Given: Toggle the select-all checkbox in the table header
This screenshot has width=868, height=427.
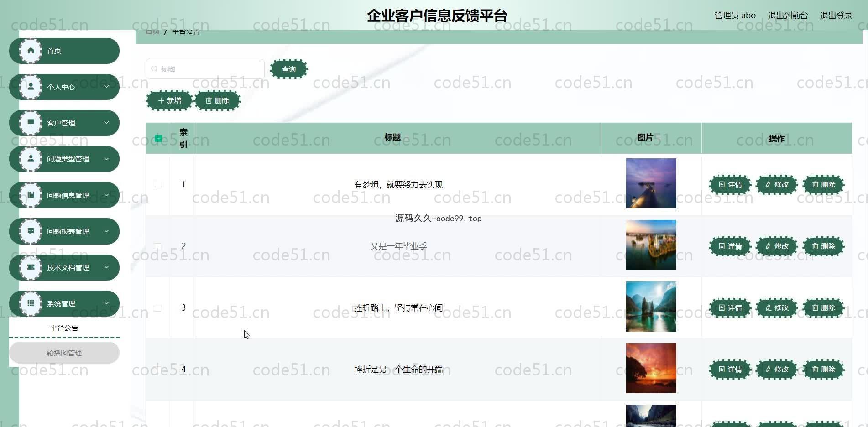Looking at the screenshot, I should [158, 138].
